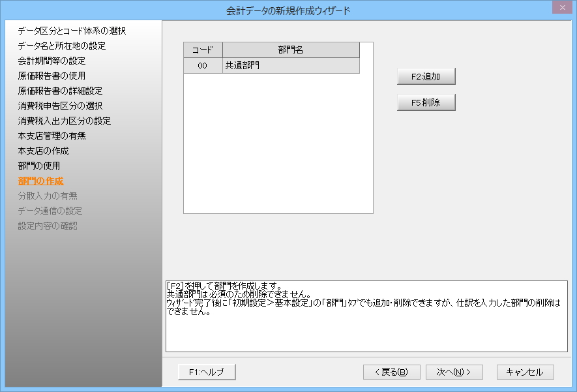
Task: Click code 00 cell in table
Action: 203,66
